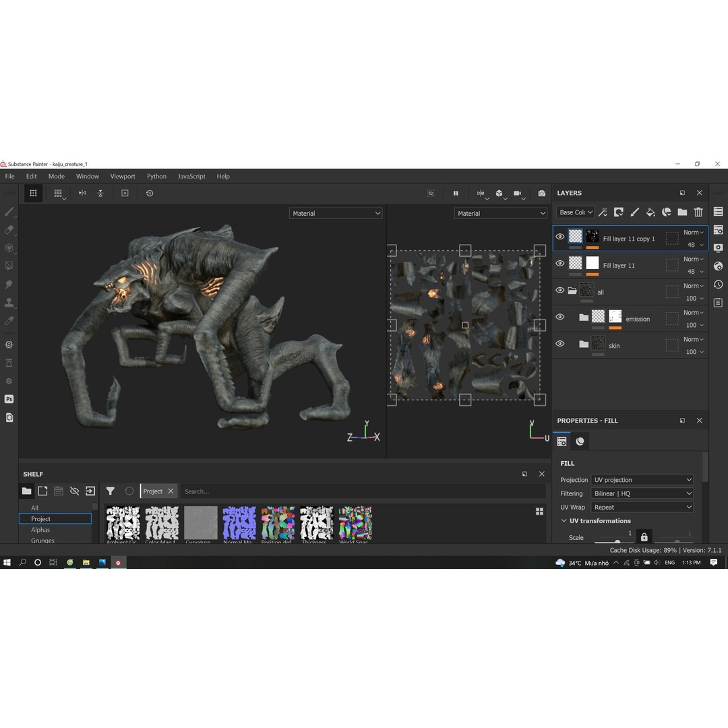This screenshot has height=728, width=728.
Task: Hide Fill layer 11 copy 1 with eye icon
Action: pyautogui.click(x=560, y=237)
